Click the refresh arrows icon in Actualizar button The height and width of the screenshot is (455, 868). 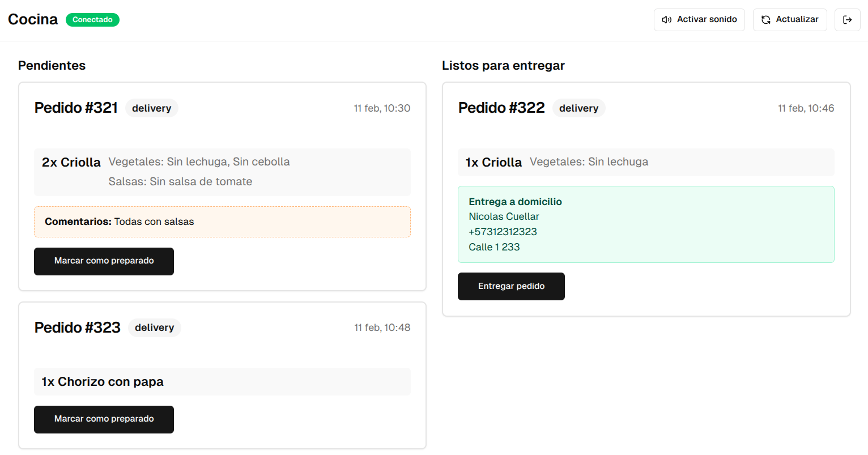(766, 19)
